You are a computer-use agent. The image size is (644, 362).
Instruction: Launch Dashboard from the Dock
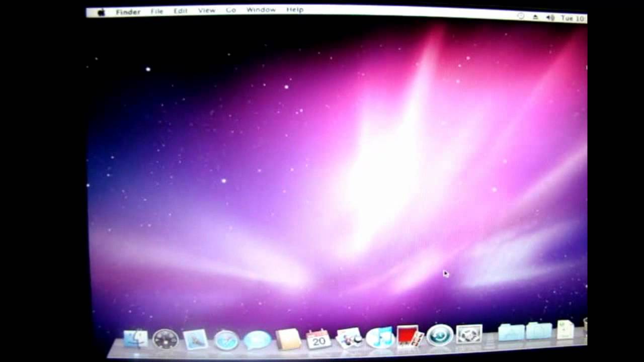[166, 339]
